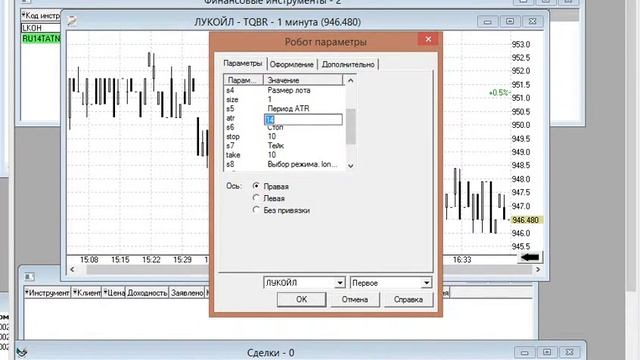The height and width of the screenshot is (360, 640).
Task: Select the LKOH instrument row
Action: 40,28
